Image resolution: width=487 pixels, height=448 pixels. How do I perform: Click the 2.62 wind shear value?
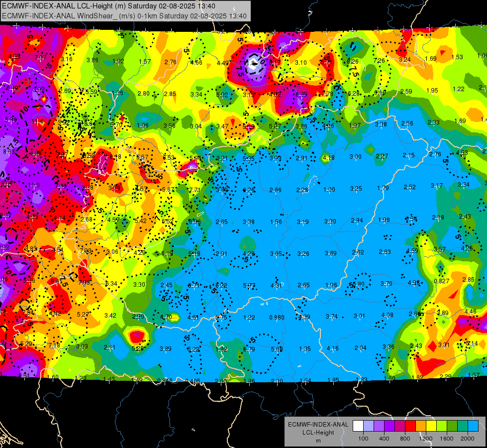click(x=358, y=252)
